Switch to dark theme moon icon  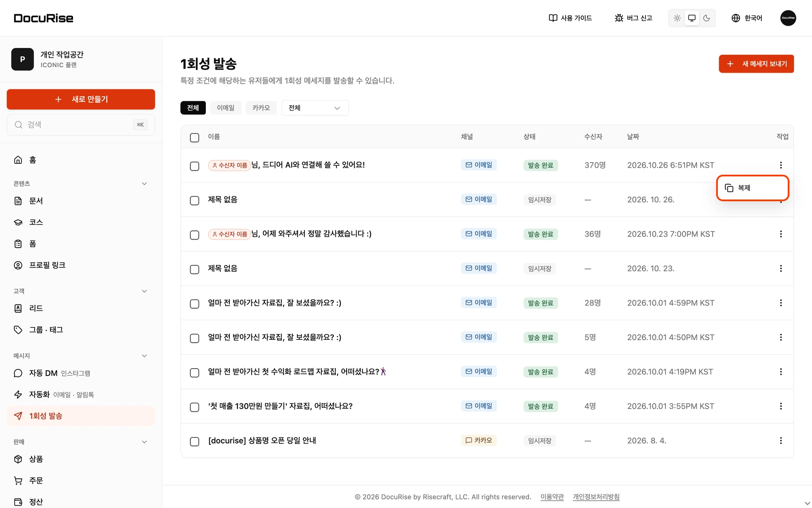pos(706,18)
